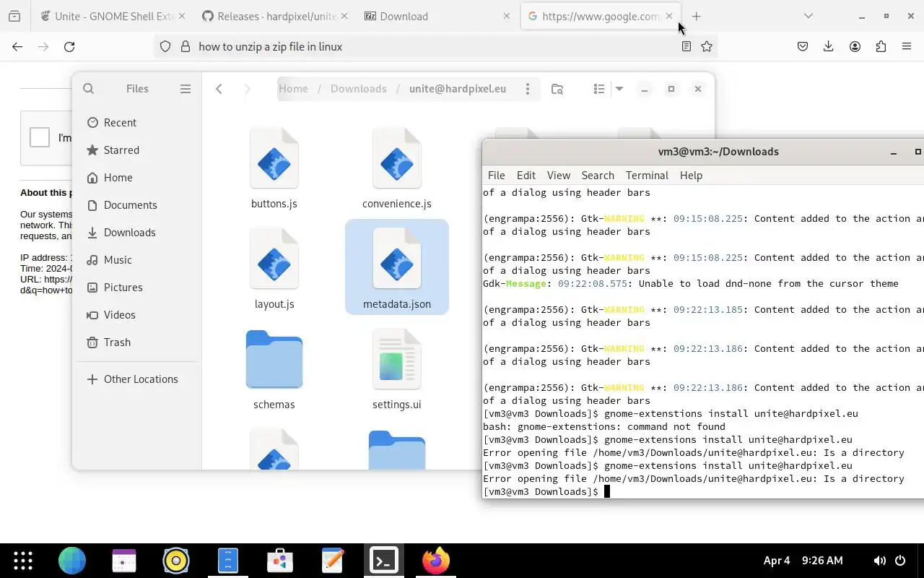Open the terminal Edit menu
Screen dimensions: 924x578
pos(526,176)
